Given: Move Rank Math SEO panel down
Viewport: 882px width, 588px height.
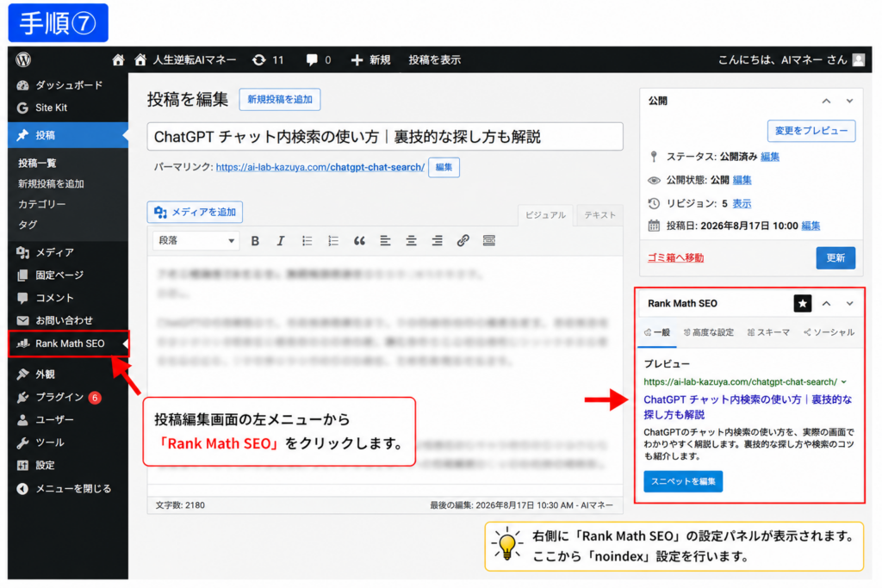Looking at the screenshot, I should 849,304.
